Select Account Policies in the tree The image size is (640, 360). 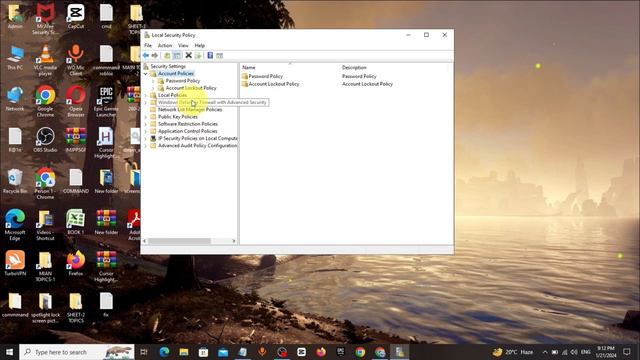pyautogui.click(x=176, y=73)
